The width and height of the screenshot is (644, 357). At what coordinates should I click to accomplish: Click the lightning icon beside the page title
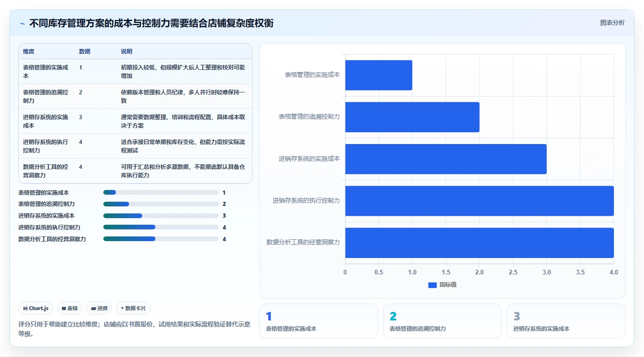(x=22, y=23)
